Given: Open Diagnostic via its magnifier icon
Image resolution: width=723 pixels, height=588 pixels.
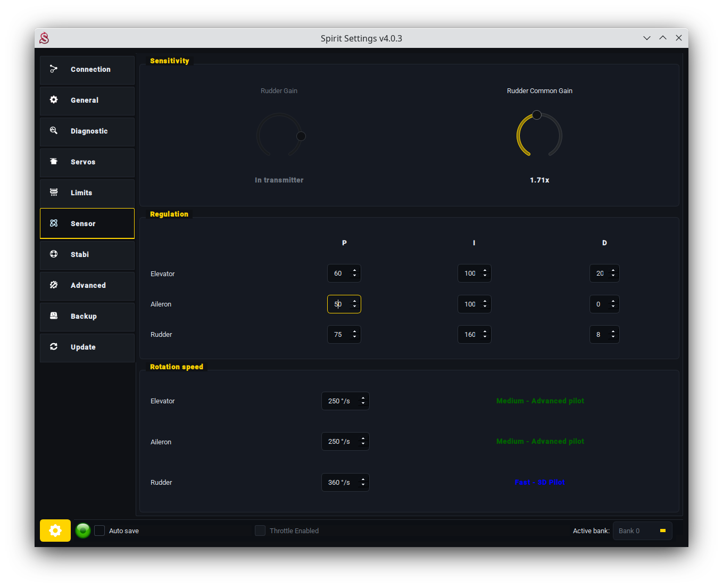Looking at the screenshot, I should point(54,131).
